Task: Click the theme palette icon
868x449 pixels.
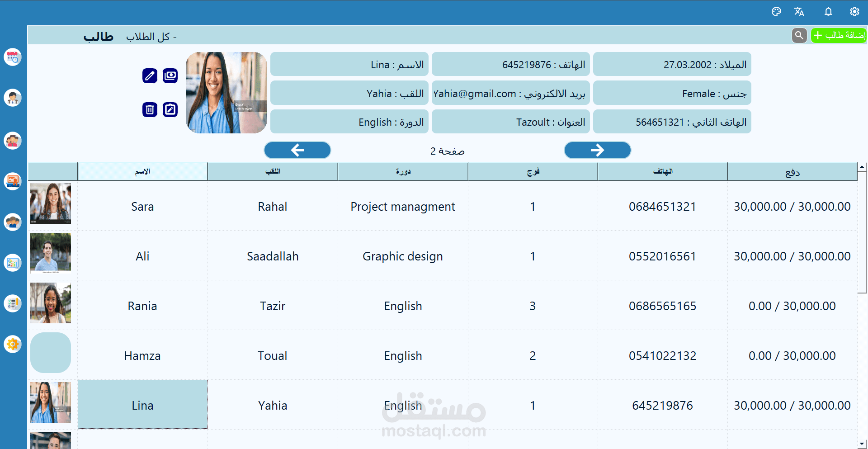Action: click(x=776, y=12)
